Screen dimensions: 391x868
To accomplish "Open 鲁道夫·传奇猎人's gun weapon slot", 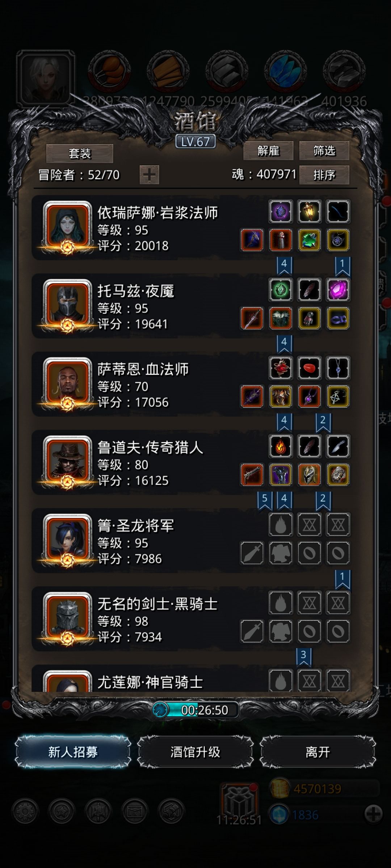I will 252,475.
